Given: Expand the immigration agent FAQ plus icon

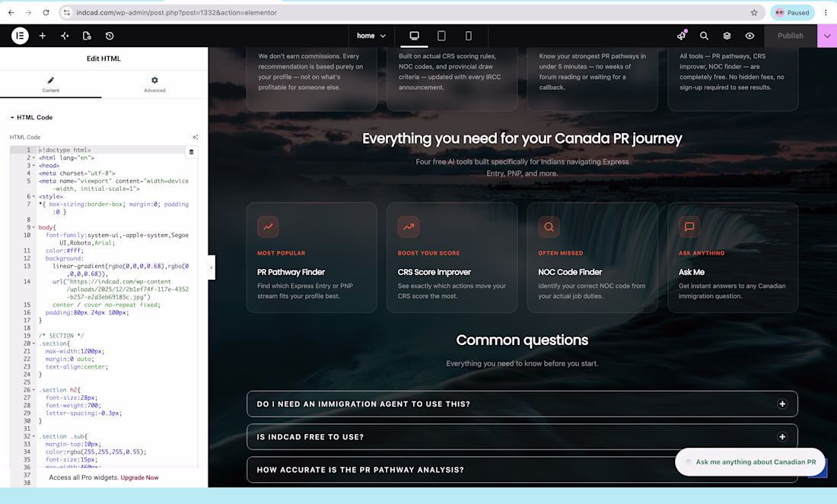Looking at the screenshot, I should [782, 404].
